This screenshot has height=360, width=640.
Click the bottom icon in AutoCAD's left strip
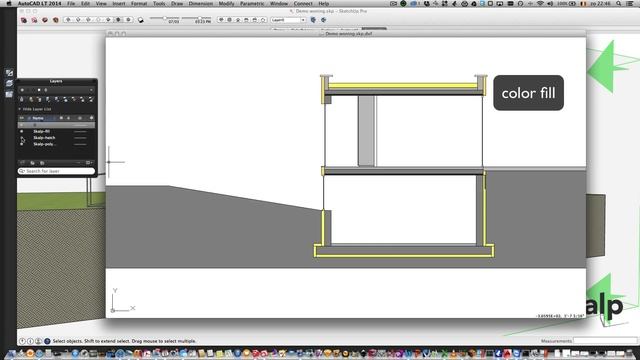tap(9, 94)
